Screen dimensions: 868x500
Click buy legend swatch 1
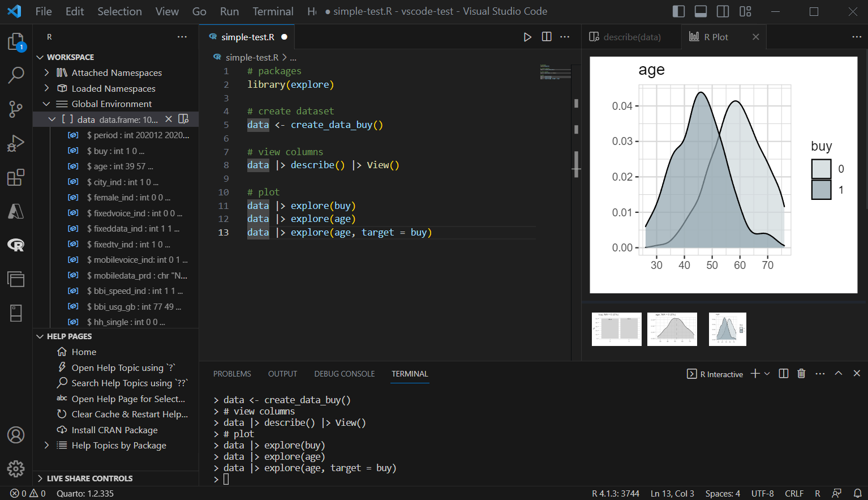tap(821, 190)
